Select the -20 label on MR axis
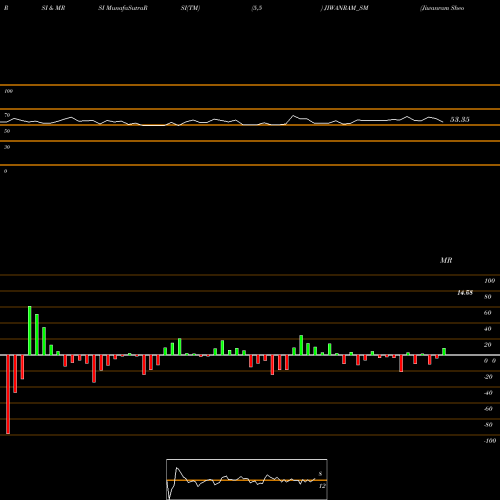 pos(488,377)
